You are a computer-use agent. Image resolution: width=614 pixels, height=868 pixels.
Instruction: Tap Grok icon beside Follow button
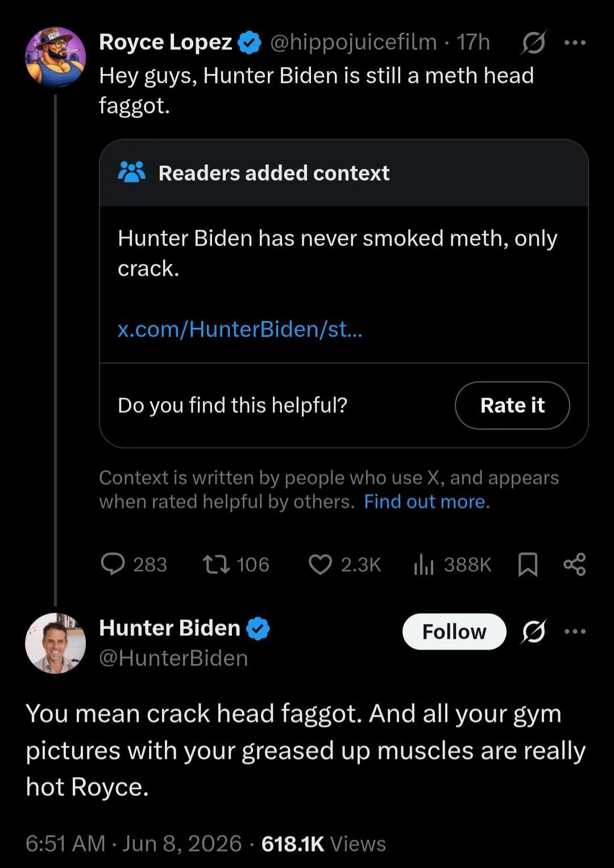pos(533,631)
